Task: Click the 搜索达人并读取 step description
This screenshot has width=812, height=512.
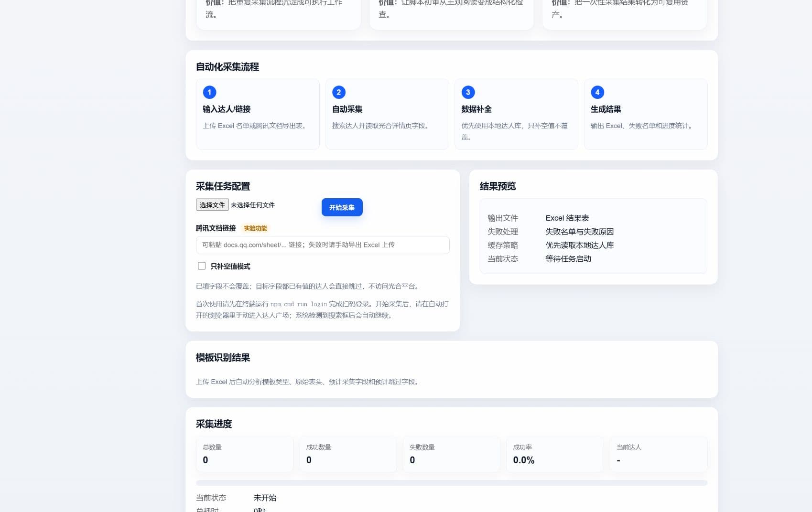Action: [x=381, y=126]
